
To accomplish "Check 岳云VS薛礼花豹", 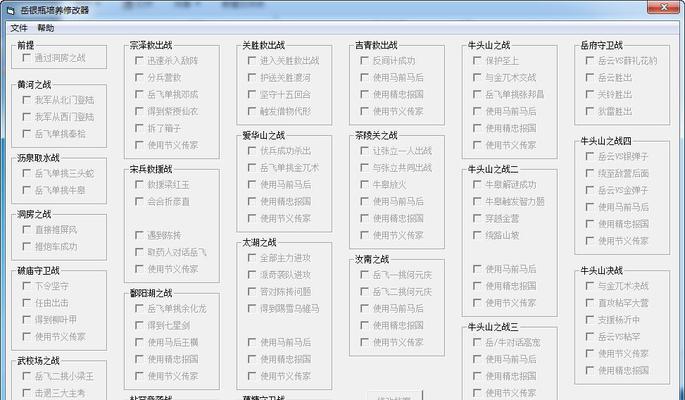I will 590,61.
